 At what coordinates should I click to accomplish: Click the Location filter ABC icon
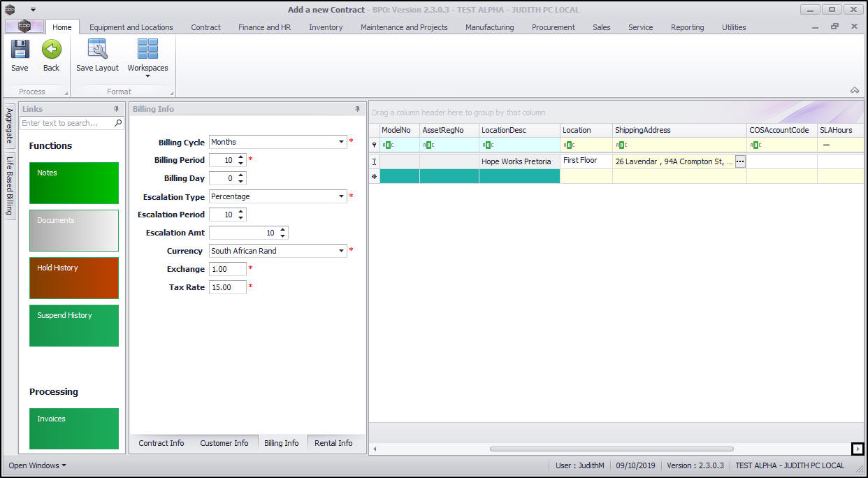569,145
